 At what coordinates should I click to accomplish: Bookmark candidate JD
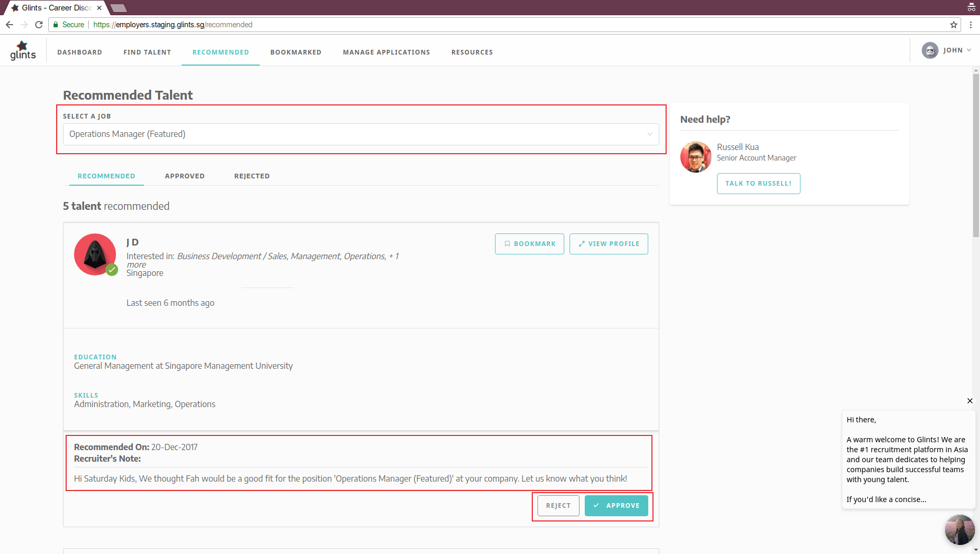click(529, 244)
